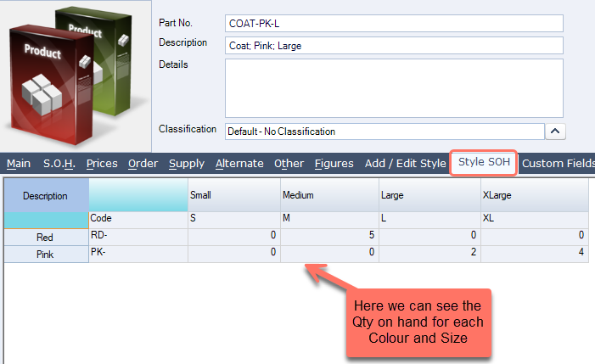
Task: Open the Classification combo box
Action: (385, 132)
